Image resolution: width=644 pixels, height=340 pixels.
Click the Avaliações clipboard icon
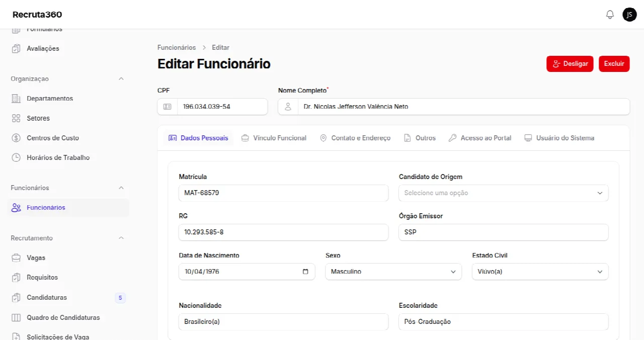(x=16, y=49)
